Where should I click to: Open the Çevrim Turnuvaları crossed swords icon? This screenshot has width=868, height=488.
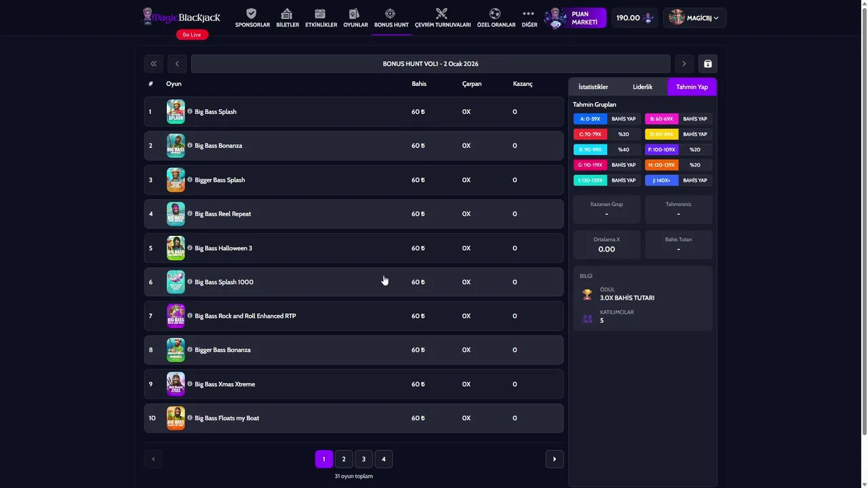pyautogui.click(x=442, y=14)
